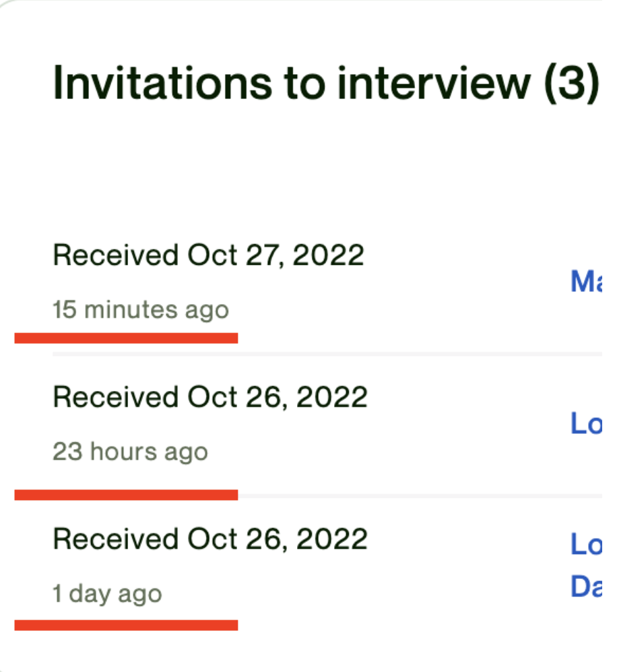Click the received date above "1 day ago"

coord(210,539)
